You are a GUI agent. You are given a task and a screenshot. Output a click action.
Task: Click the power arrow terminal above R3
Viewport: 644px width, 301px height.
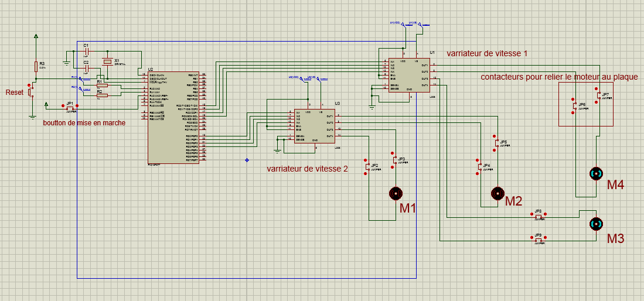[36, 36]
